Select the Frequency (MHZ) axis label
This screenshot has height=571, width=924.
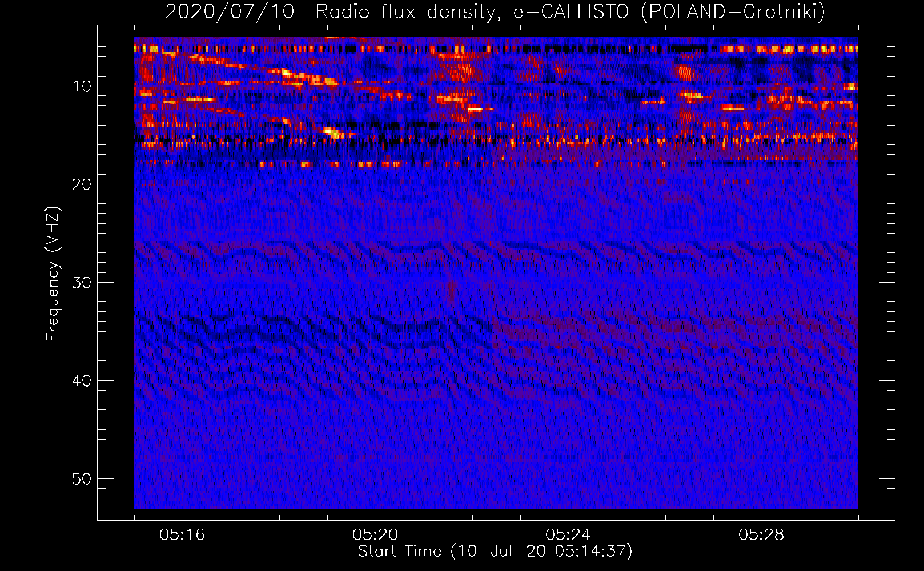53,275
